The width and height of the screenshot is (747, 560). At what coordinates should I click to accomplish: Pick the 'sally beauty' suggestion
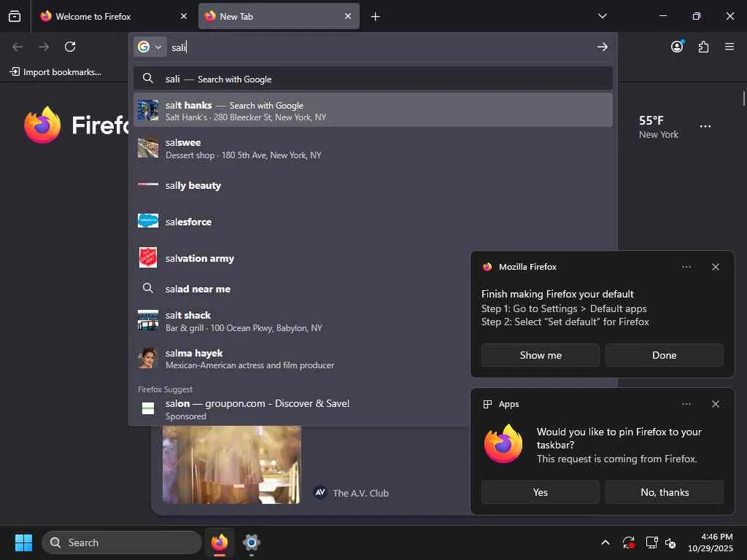pyautogui.click(x=373, y=185)
